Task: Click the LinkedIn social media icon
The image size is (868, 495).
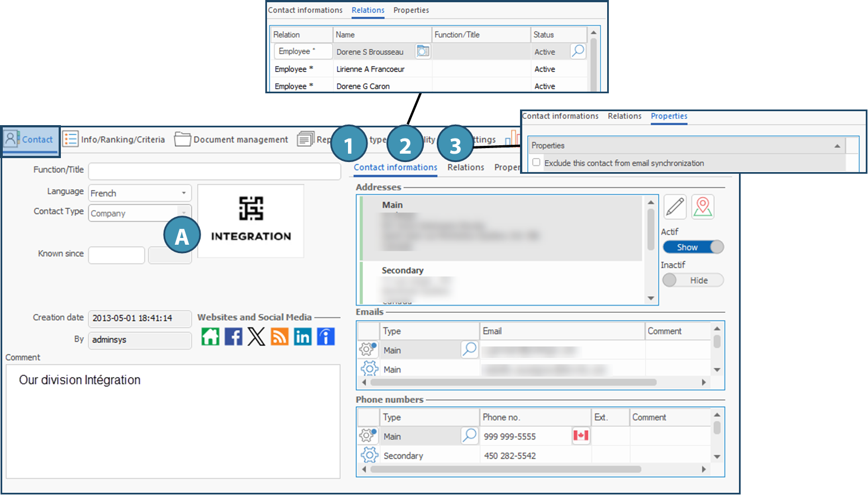Action: [303, 336]
